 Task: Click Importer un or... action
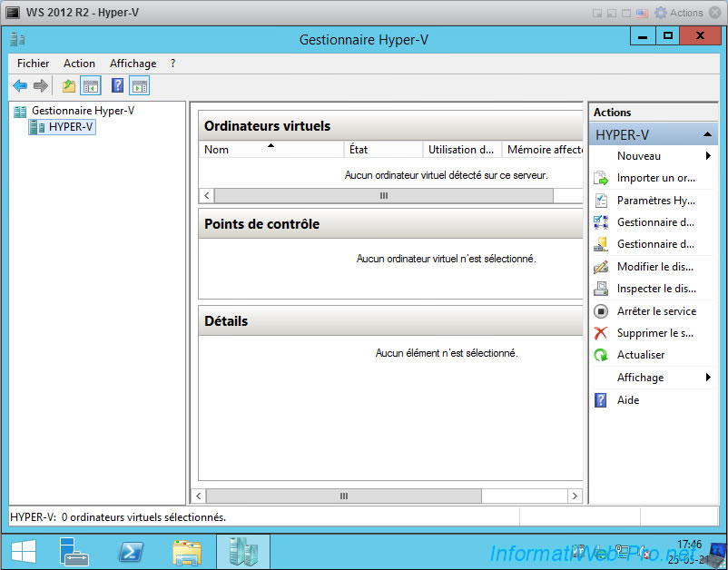pyautogui.click(x=655, y=178)
